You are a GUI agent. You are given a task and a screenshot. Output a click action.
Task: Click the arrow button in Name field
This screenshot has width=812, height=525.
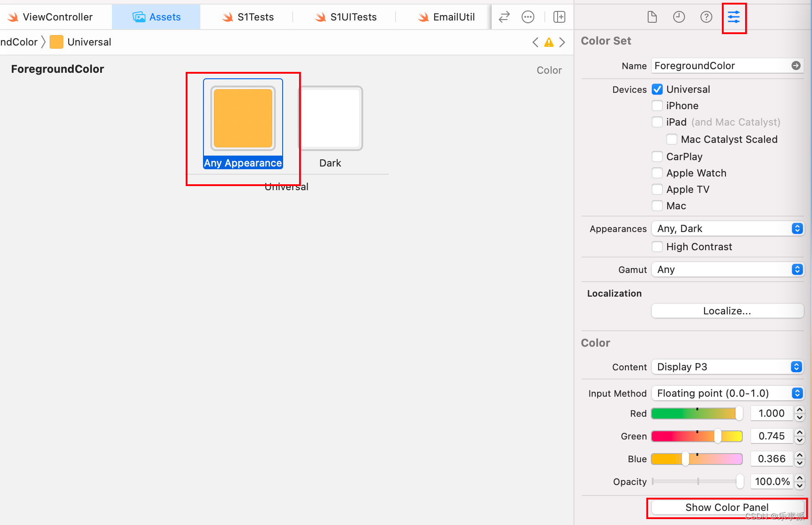pos(796,66)
